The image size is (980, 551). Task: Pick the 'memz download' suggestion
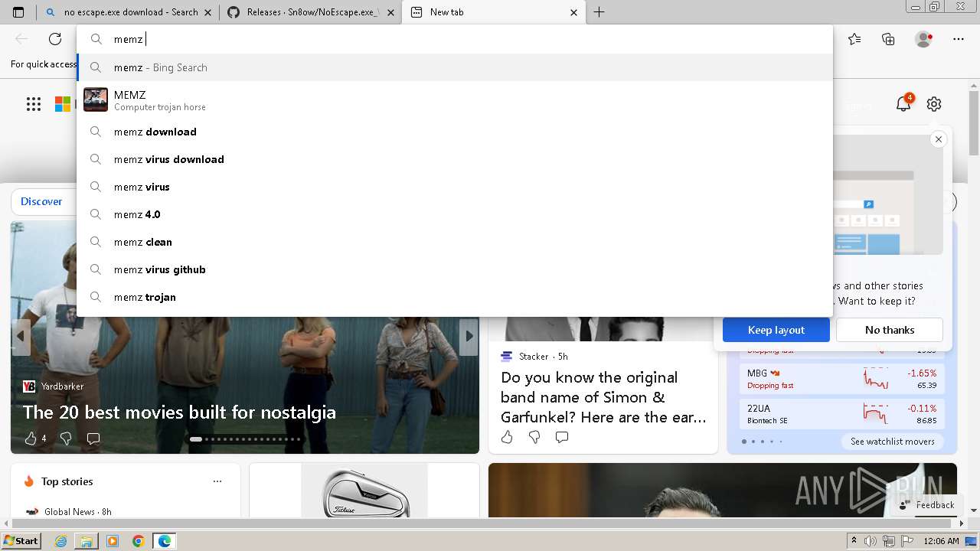pos(455,132)
